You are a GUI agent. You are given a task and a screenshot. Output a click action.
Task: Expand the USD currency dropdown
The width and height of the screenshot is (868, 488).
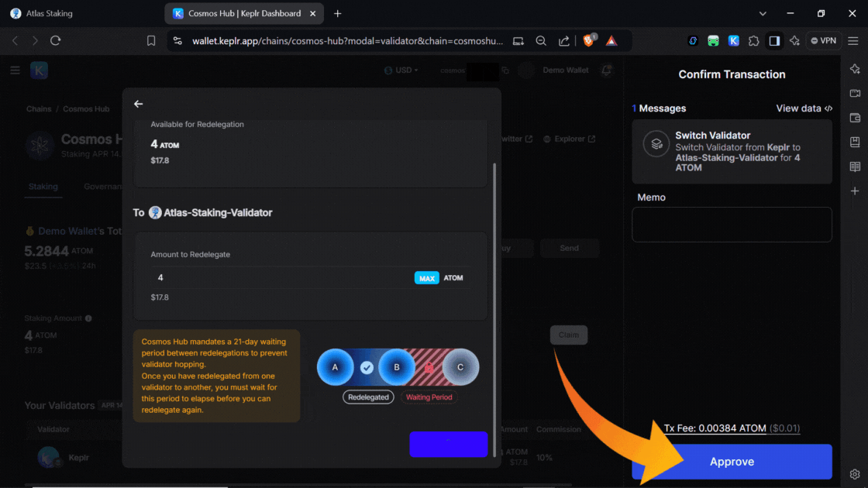401,70
